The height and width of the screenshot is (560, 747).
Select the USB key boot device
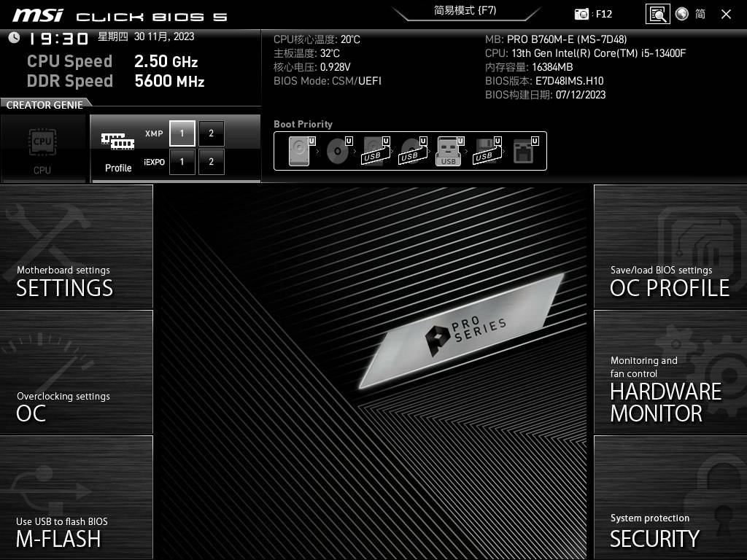(449, 151)
